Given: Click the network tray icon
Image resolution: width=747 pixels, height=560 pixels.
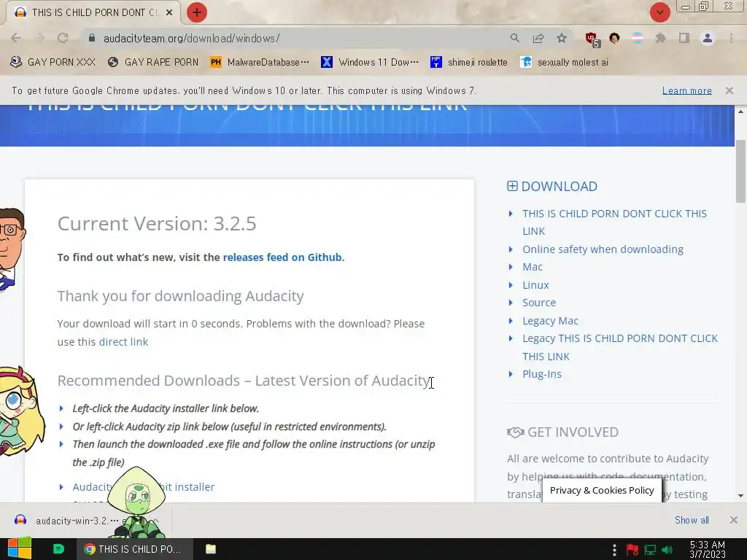Looking at the screenshot, I should pyautogui.click(x=650, y=550).
